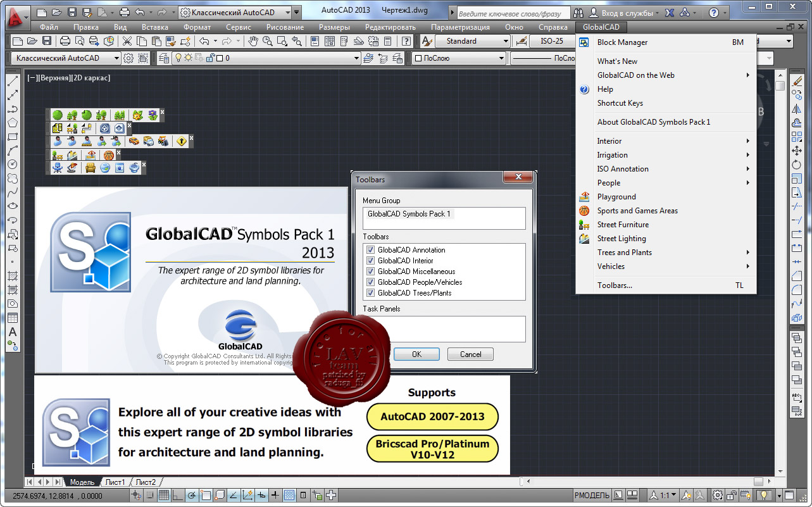
Task: Uncheck GlobalCAD Trees/Plants toolbar
Action: [371, 293]
